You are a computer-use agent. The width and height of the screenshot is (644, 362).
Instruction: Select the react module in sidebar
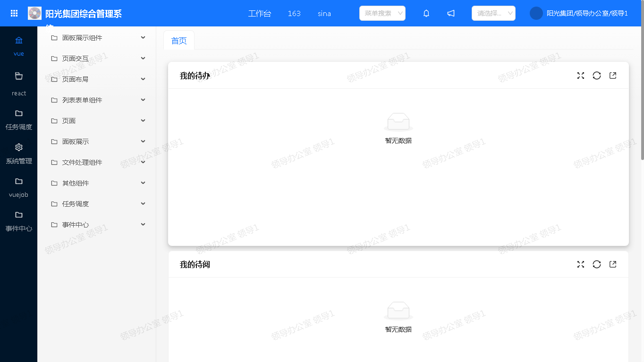(19, 83)
